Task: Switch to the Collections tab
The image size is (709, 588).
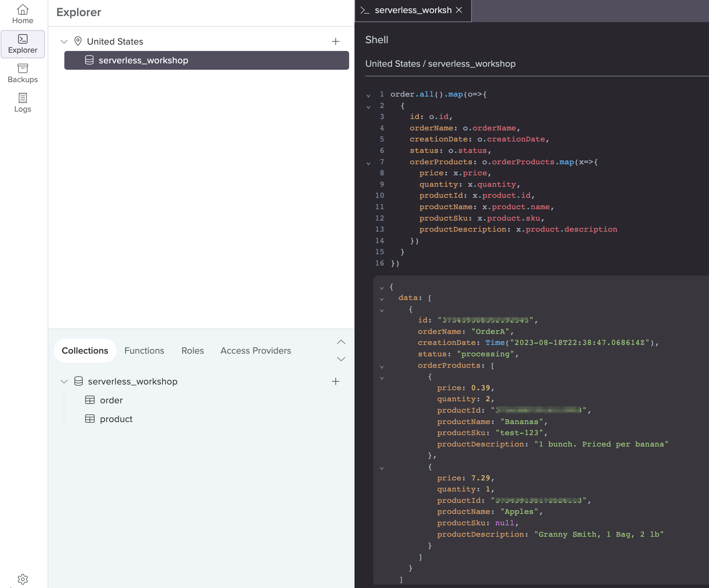Action: click(x=85, y=351)
